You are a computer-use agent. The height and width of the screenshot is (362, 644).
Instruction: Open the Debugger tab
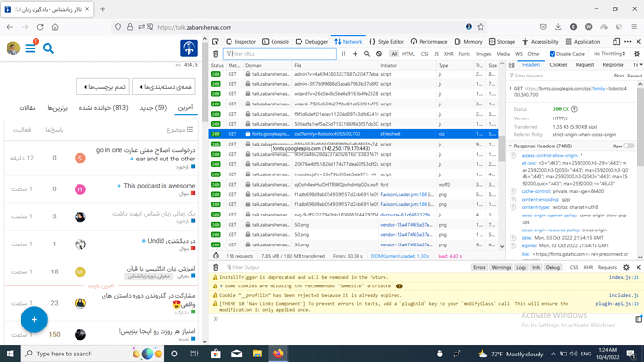pyautogui.click(x=312, y=41)
